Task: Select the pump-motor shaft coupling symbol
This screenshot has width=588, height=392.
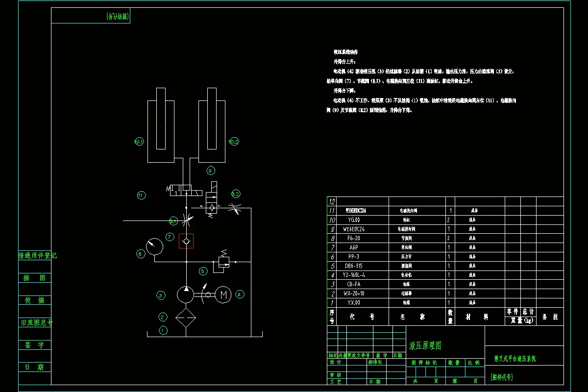Action: [x=205, y=294]
